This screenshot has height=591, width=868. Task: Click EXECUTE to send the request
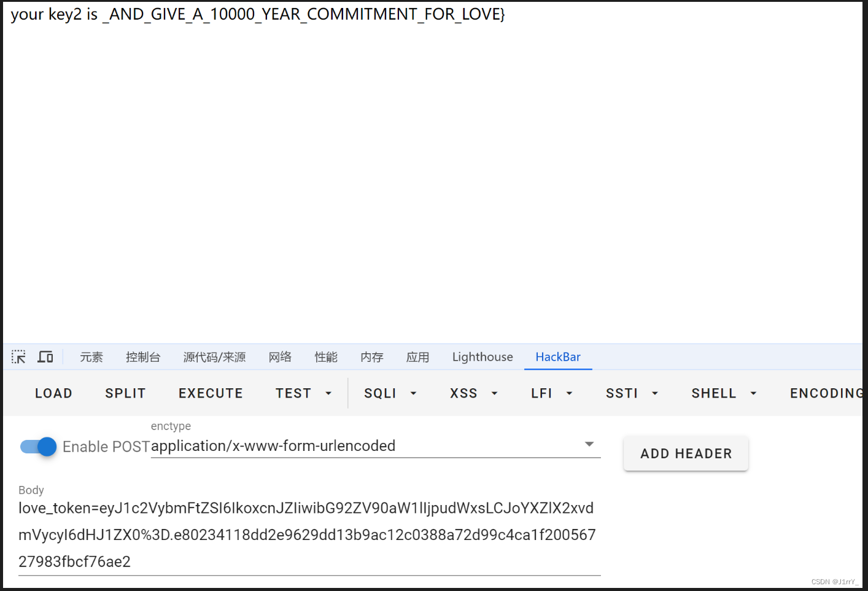click(x=211, y=393)
